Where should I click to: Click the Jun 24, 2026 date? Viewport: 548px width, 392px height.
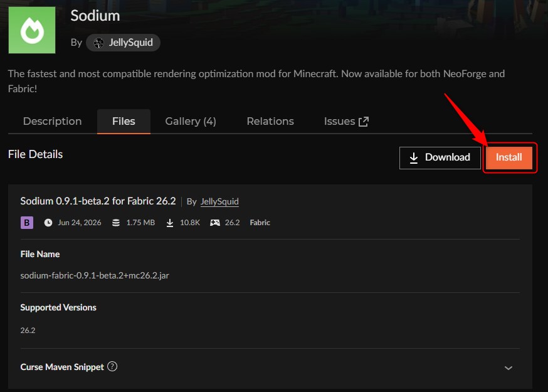pos(80,223)
